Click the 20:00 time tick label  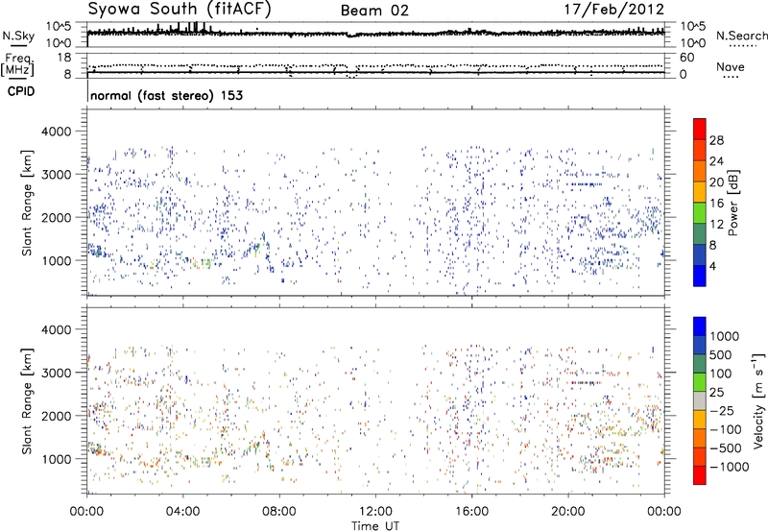click(568, 512)
